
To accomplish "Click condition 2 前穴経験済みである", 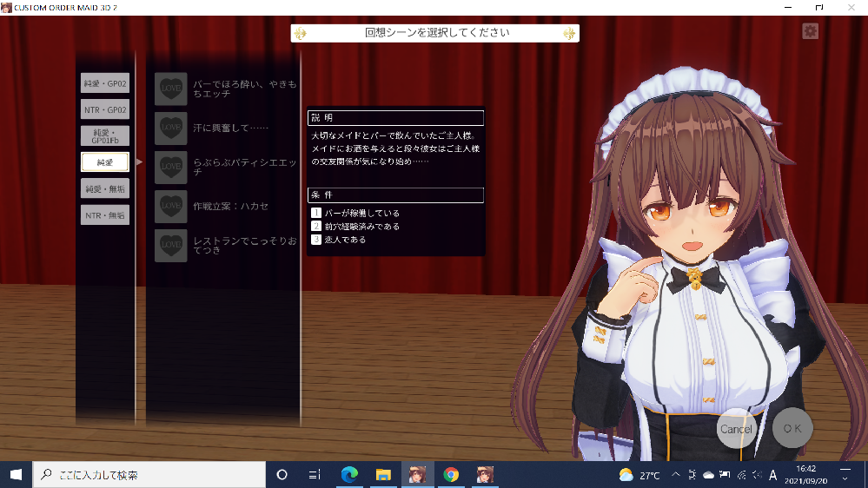I will click(x=355, y=227).
